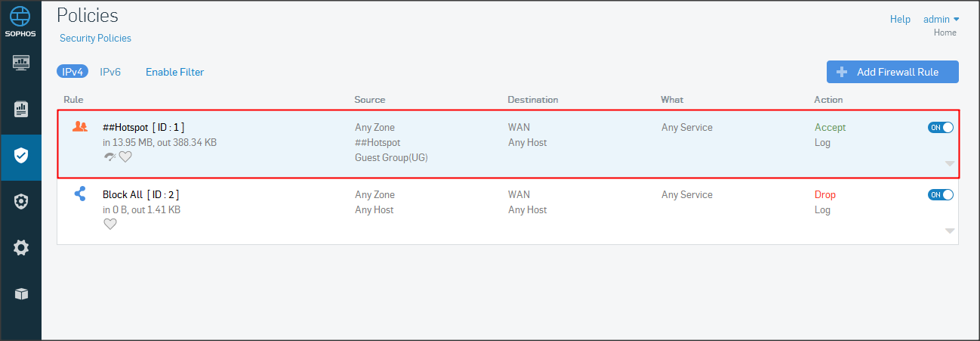
Task: Expand the ##Hotspot rule details arrow
Action: (x=950, y=163)
